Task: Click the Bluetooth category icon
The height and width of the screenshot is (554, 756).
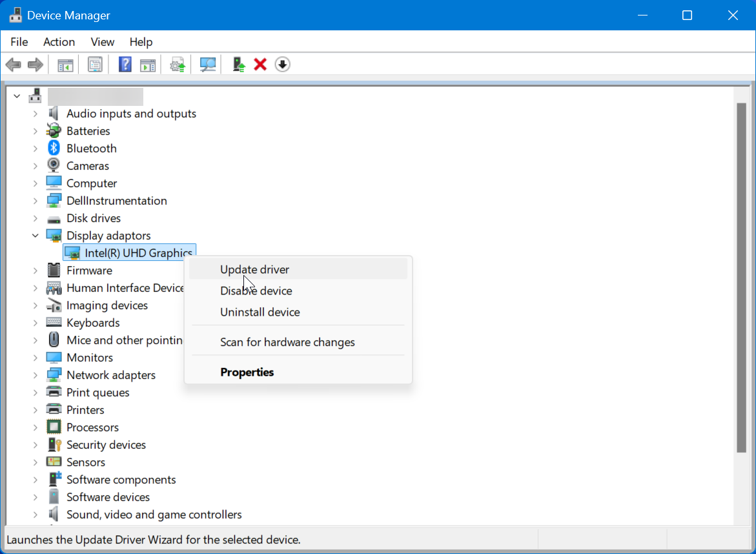Action: point(54,148)
